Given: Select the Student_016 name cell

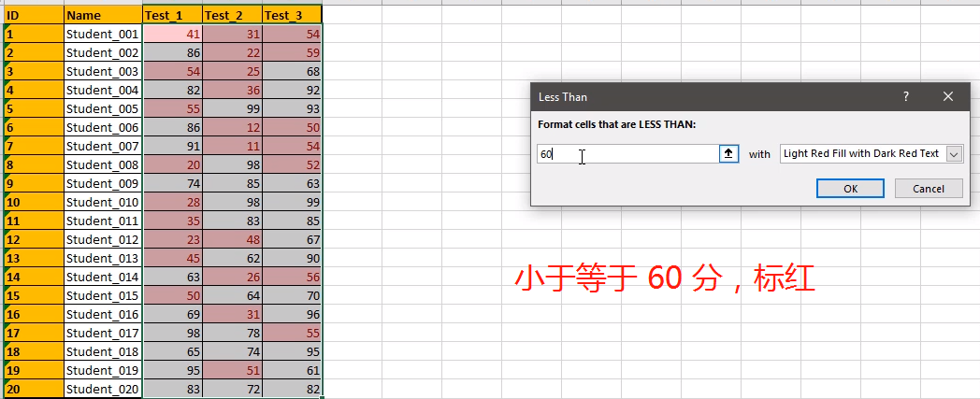Looking at the screenshot, I should click(x=103, y=314).
